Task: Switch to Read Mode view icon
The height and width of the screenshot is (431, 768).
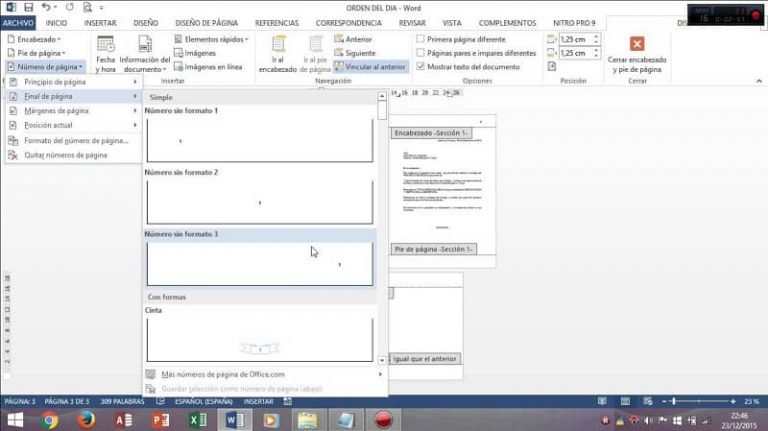Action: click(x=602, y=402)
